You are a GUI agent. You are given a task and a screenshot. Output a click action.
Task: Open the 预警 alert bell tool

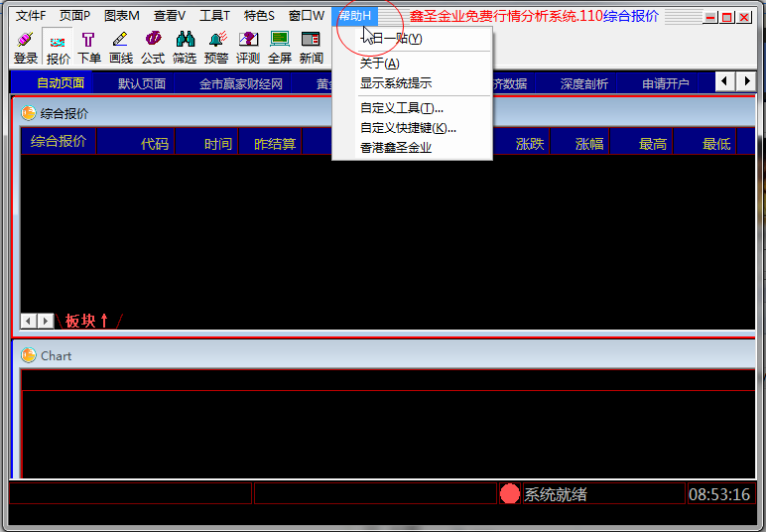coord(216,48)
